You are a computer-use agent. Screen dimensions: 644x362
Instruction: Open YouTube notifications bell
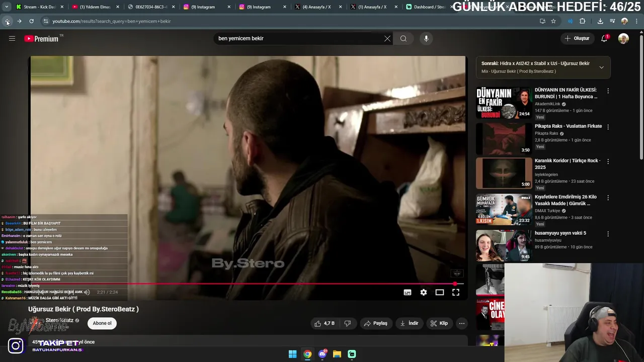pos(605,38)
